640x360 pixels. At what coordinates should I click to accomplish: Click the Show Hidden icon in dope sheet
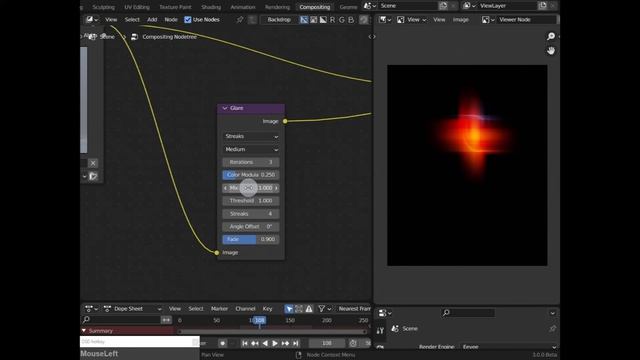pyautogui.click(x=299, y=309)
